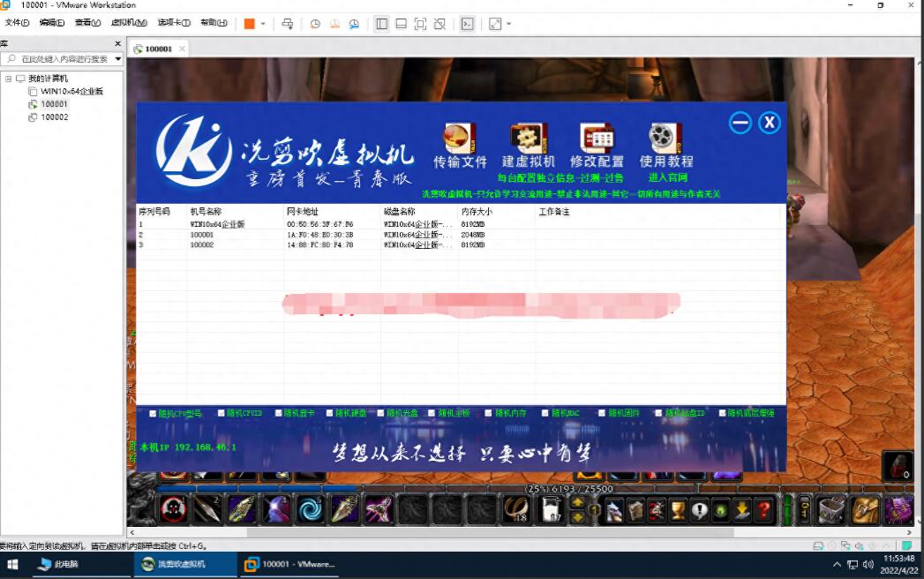Click the orange power state button in VMware toolbar
The height and width of the screenshot is (579, 924).
click(249, 24)
